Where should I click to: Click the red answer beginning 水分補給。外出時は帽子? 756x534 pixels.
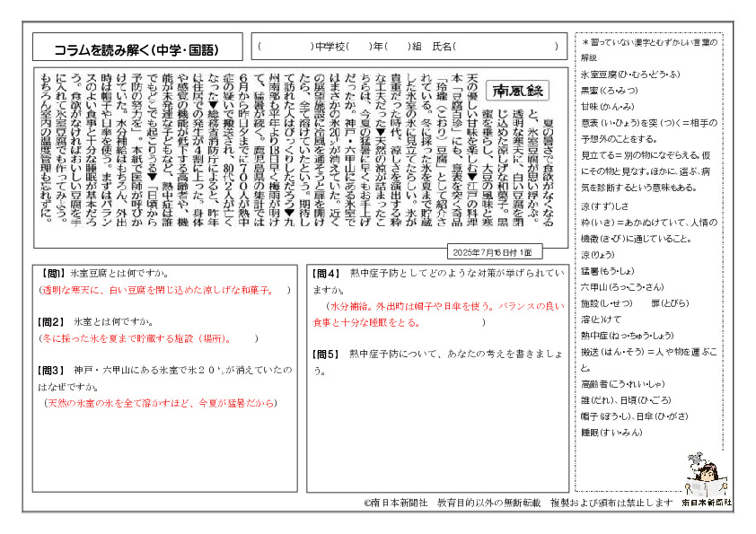click(x=438, y=314)
